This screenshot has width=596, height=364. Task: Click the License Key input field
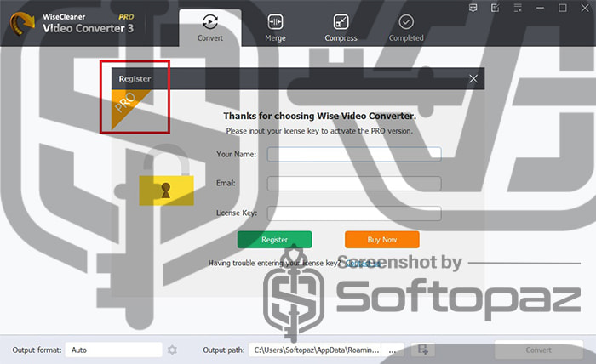pyautogui.click(x=354, y=213)
